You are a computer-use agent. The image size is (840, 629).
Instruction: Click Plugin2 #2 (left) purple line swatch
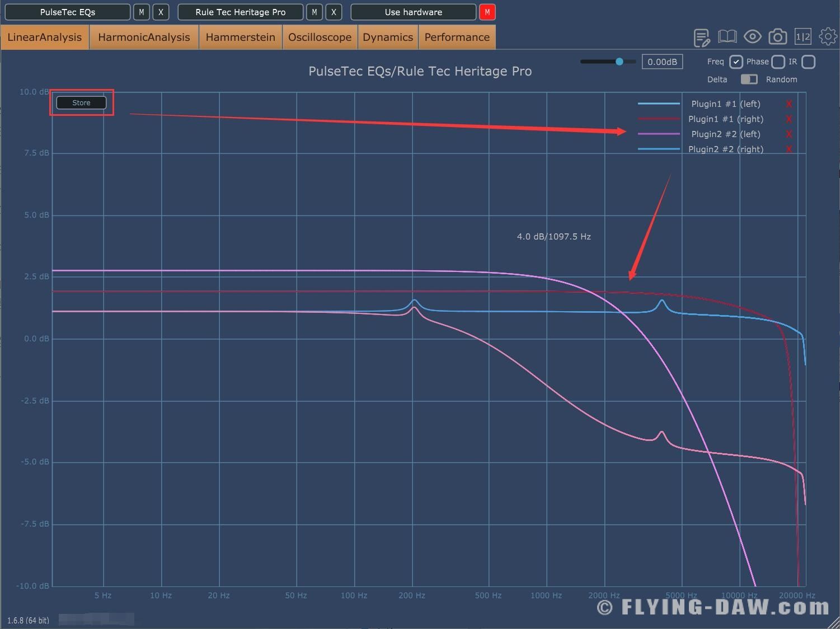coord(659,134)
